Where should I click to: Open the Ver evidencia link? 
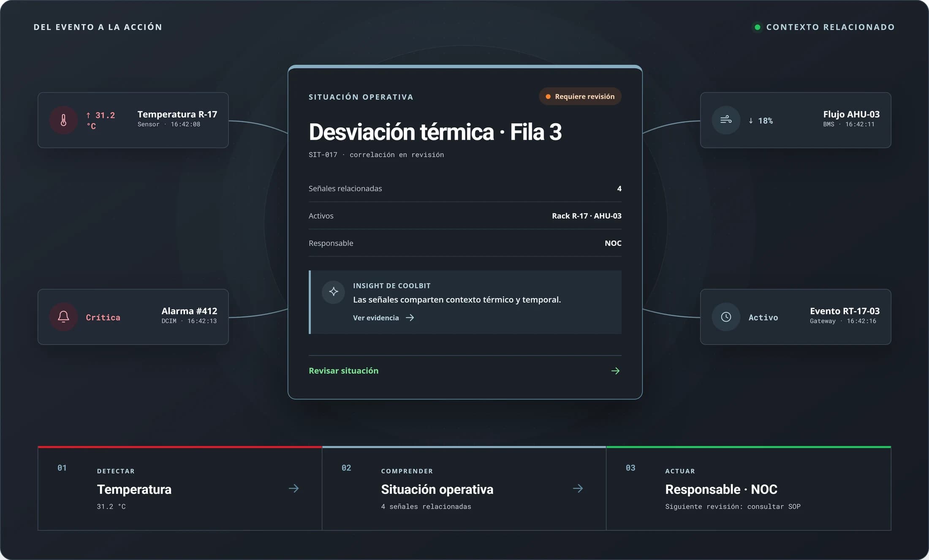click(383, 318)
